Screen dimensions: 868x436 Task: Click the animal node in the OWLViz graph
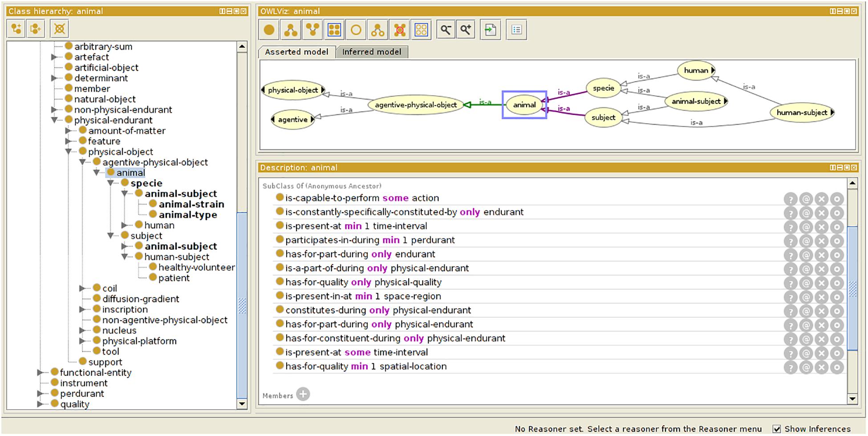pyautogui.click(x=524, y=105)
